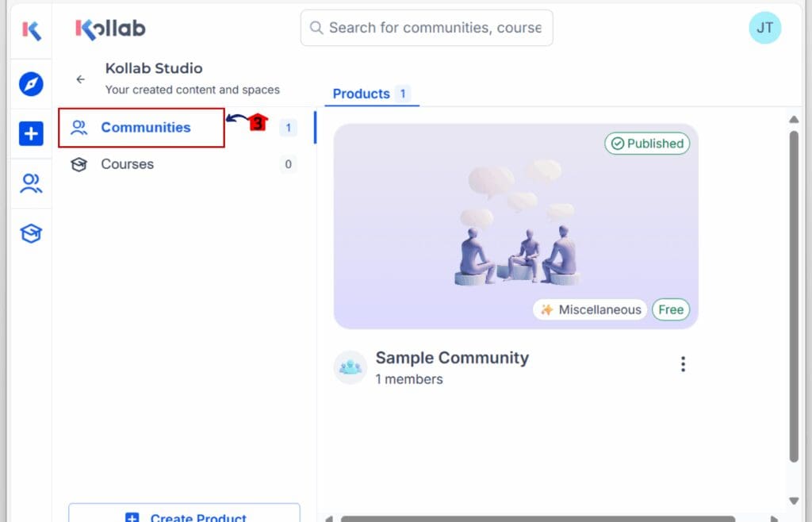Click the Sample Community avatar icon
This screenshot has width=812, height=522.
pos(350,367)
